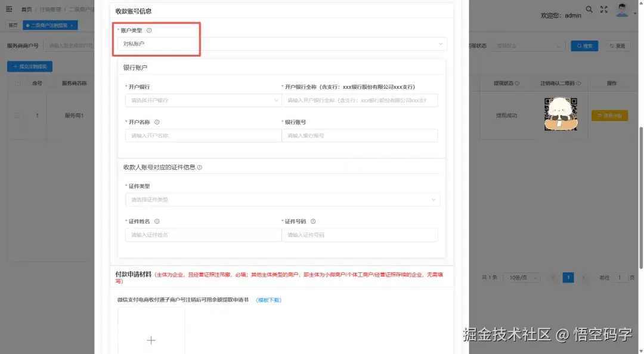Click the fullscreen toggle icon near admin
The image size is (644, 354).
pos(603,8)
